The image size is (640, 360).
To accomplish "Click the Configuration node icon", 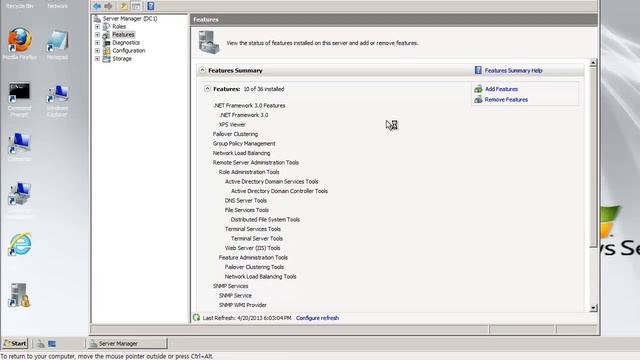I will [x=107, y=51].
